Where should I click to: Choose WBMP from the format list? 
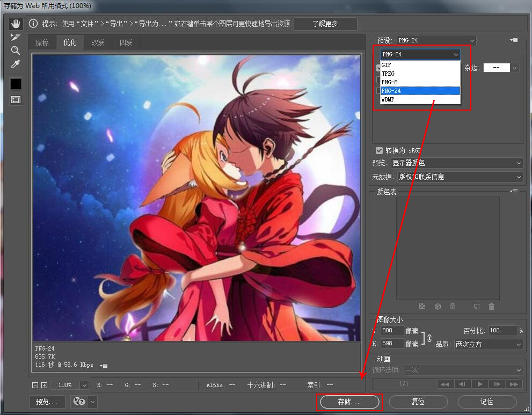[x=420, y=99]
